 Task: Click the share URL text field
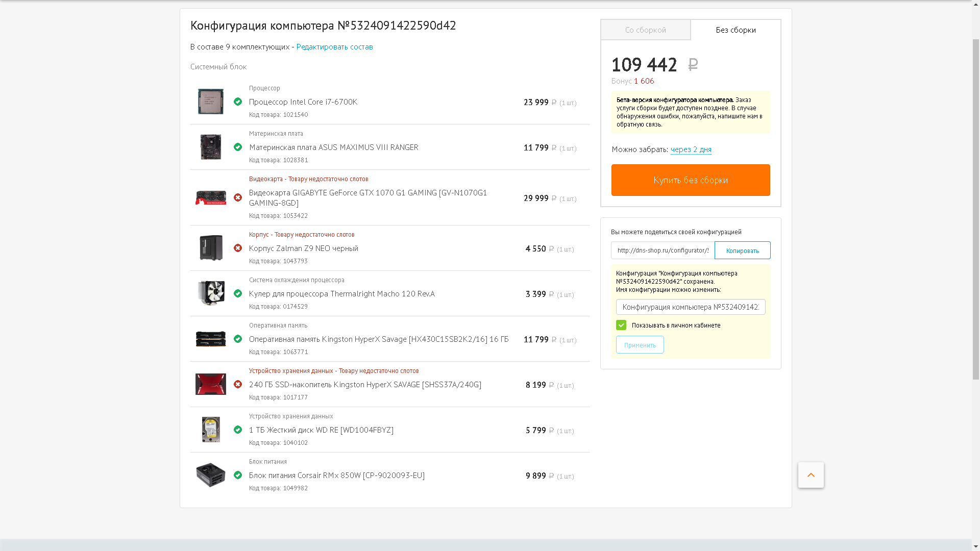pyautogui.click(x=663, y=251)
